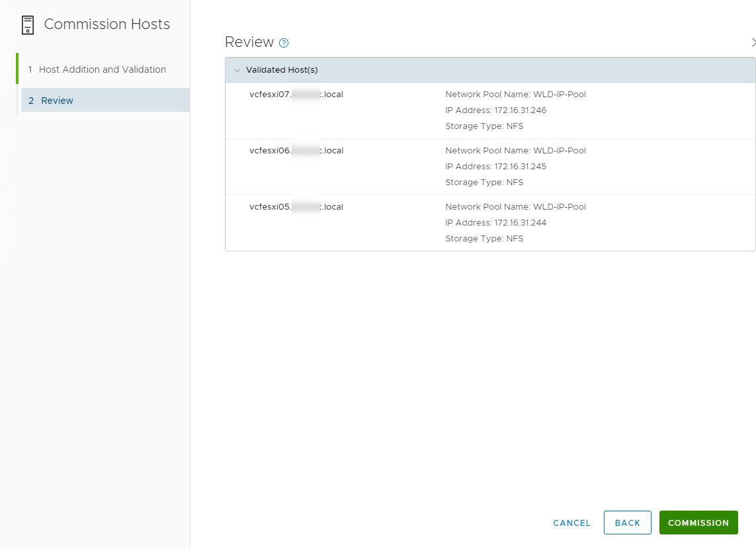Collapse the Validated Host(s) chevron

pyautogui.click(x=237, y=70)
